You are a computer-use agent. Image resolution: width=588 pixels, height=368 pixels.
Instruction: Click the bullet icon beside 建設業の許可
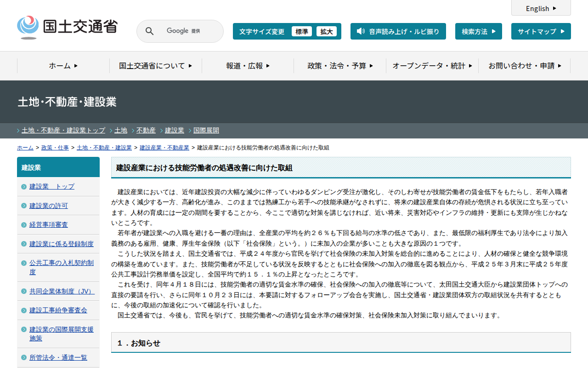click(x=24, y=206)
